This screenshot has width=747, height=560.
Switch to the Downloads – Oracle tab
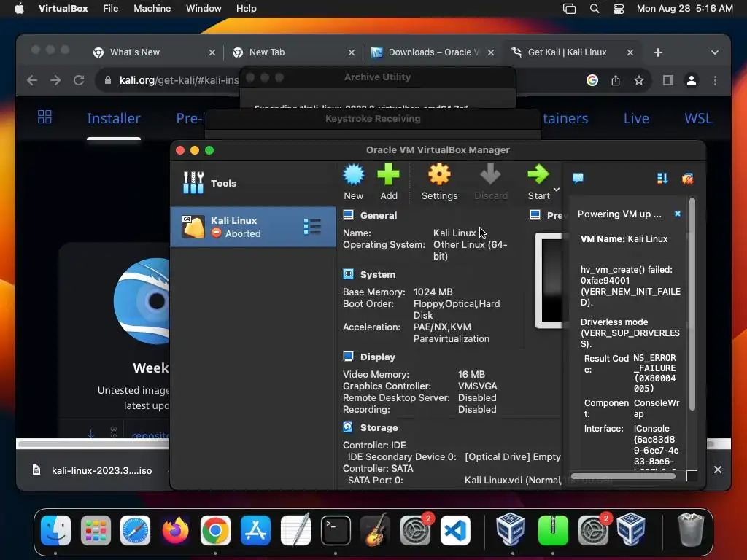tap(433, 52)
